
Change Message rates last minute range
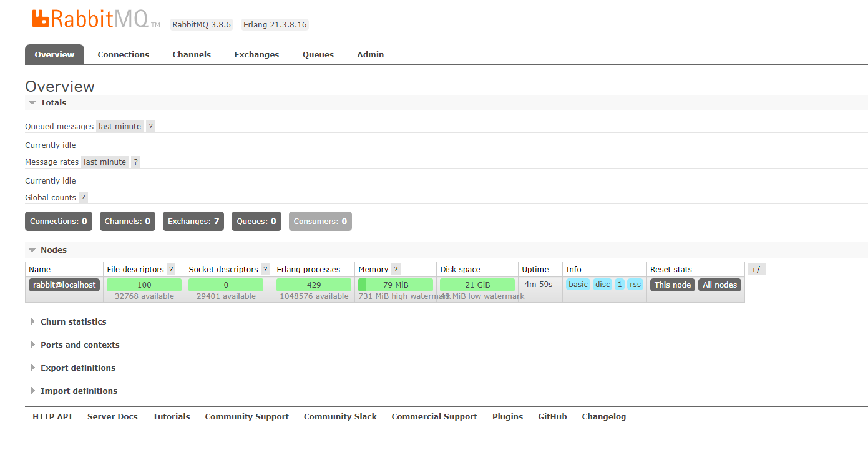point(105,162)
